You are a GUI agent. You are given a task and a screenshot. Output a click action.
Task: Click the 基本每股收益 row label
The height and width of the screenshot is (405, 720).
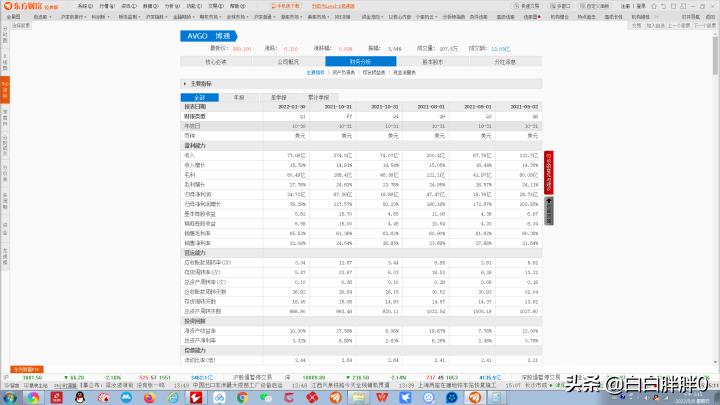200,214
